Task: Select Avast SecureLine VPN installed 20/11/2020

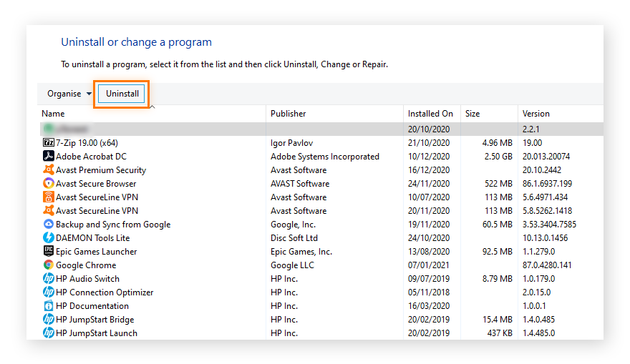Action: coord(321,211)
